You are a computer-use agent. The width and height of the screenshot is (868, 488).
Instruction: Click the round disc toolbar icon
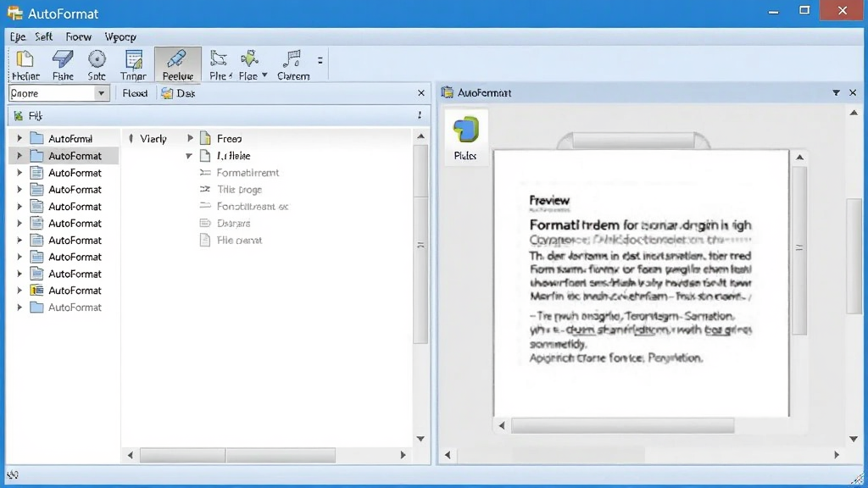tap(97, 58)
